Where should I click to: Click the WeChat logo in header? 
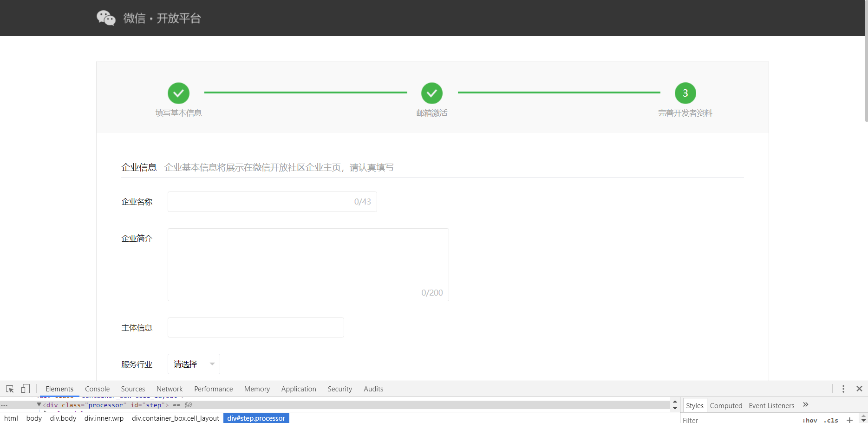[106, 18]
